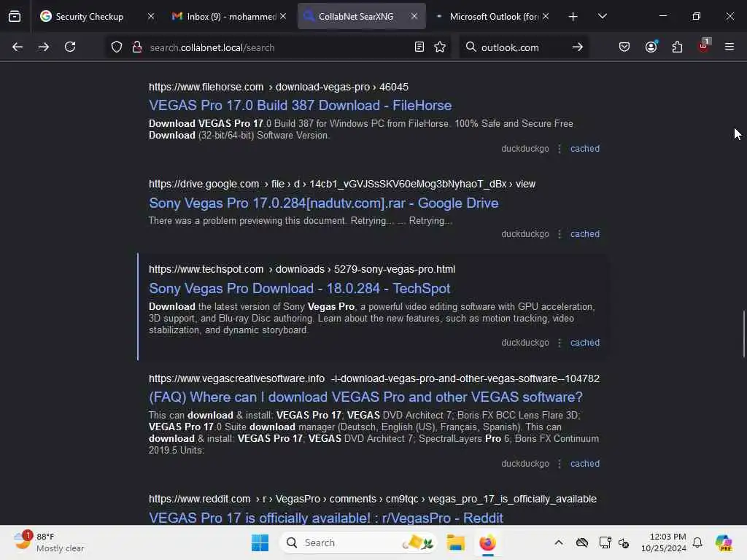Open Firefox account icon

point(651,47)
